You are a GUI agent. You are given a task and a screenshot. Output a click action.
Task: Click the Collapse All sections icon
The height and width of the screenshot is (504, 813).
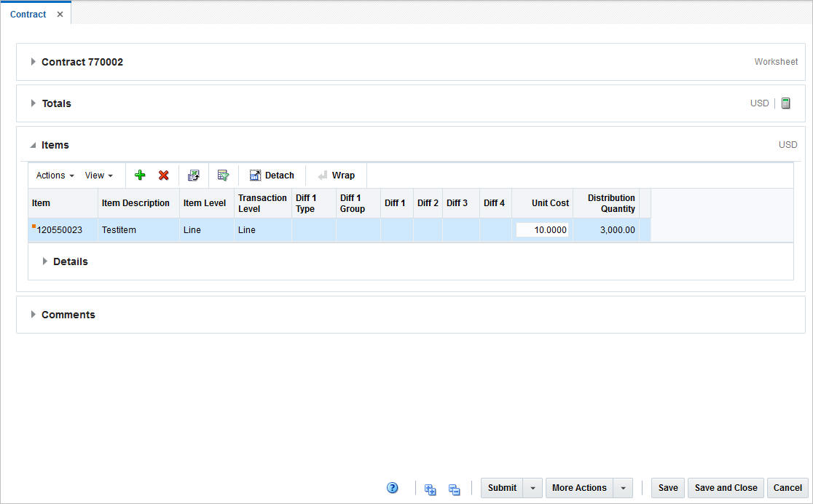pos(454,489)
